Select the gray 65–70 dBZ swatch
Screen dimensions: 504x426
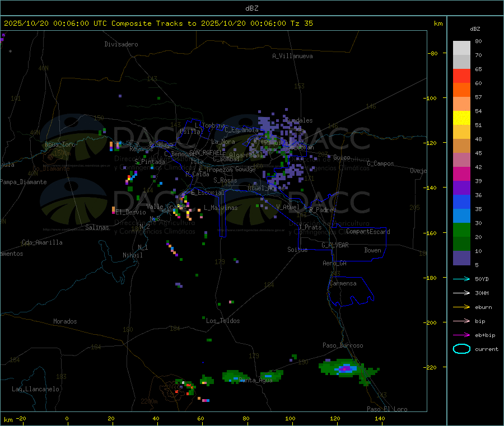461,62
